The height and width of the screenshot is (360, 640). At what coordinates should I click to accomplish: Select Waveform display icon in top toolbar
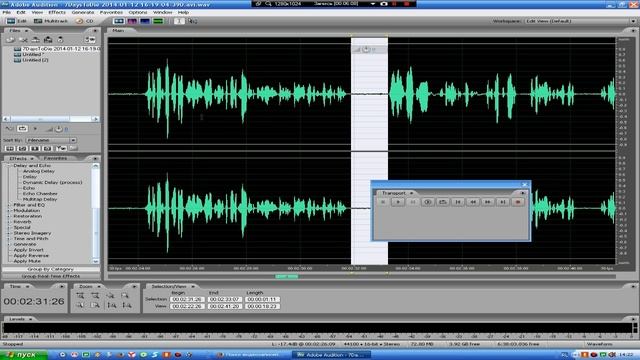click(x=119, y=21)
